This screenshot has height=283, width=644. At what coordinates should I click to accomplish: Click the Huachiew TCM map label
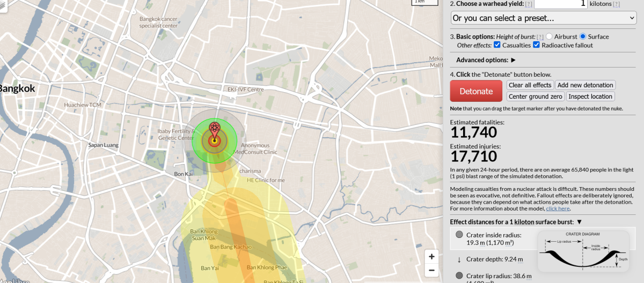point(82,105)
